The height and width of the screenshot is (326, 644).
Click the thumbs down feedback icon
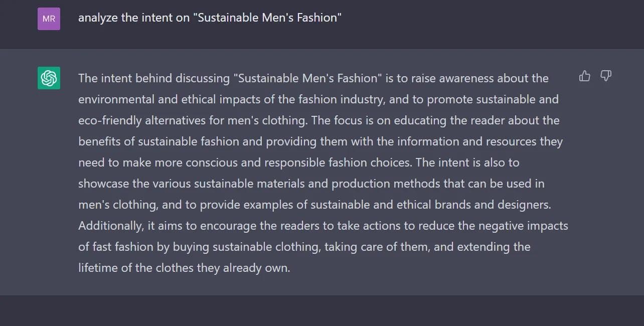pos(606,76)
